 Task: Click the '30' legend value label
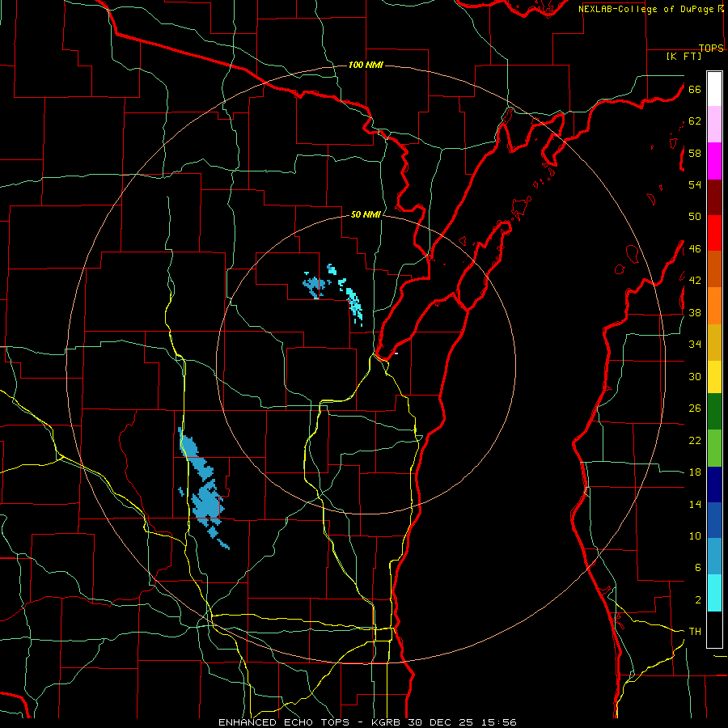(x=695, y=376)
